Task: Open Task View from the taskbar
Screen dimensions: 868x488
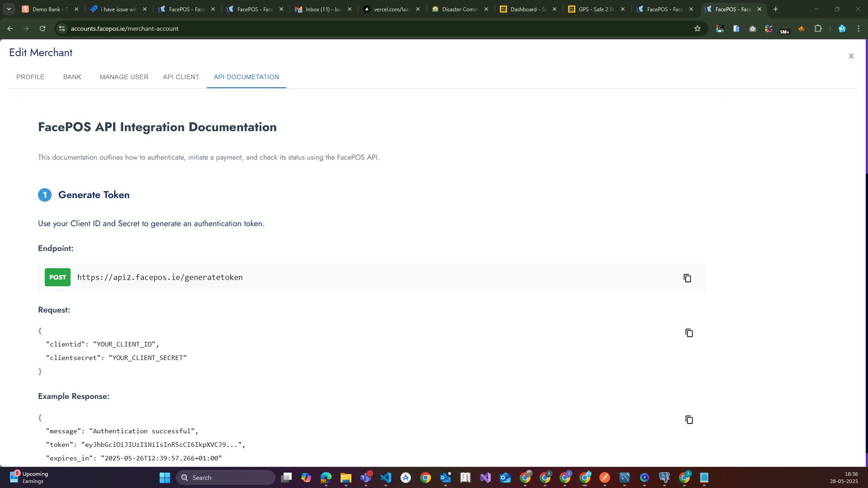Action: (286, 478)
